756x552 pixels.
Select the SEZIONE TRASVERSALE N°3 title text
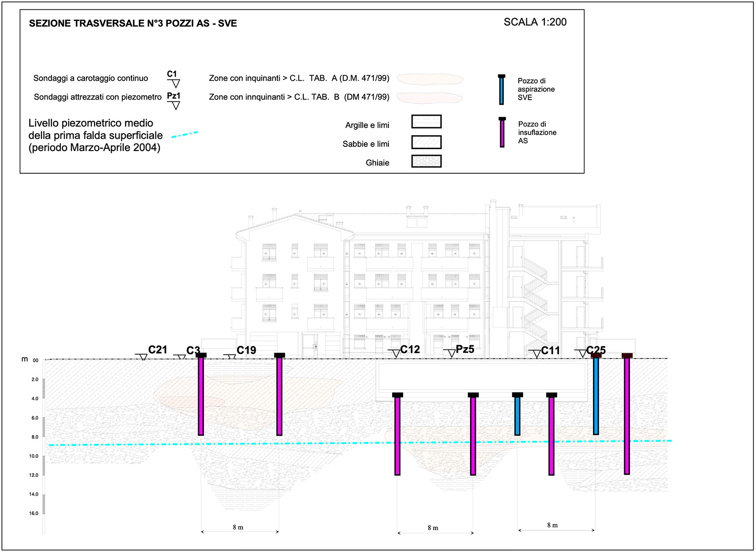click(133, 24)
